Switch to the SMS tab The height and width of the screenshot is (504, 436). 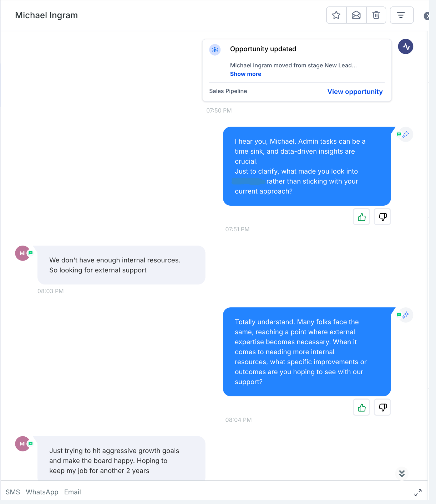tap(13, 492)
